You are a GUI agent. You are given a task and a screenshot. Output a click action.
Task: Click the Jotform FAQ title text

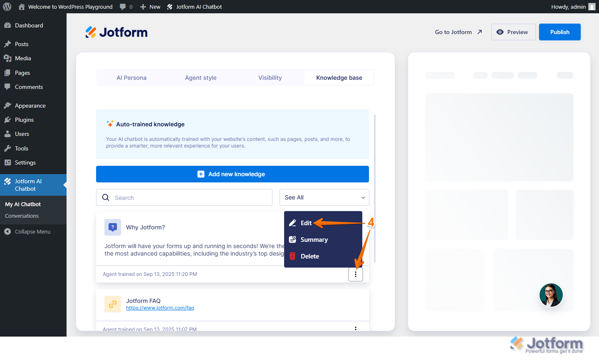click(x=143, y=301)
